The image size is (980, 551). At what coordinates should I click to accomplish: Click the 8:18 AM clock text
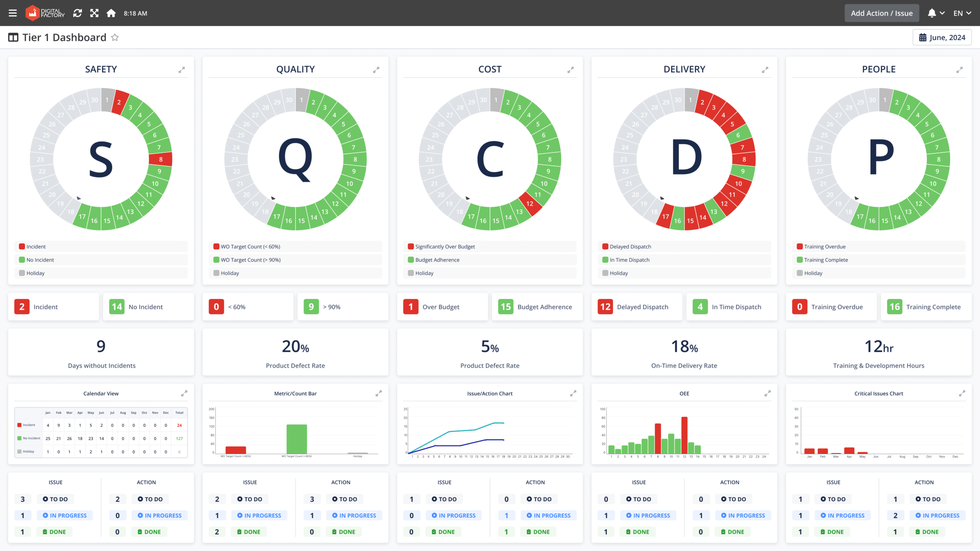(136, 13)
